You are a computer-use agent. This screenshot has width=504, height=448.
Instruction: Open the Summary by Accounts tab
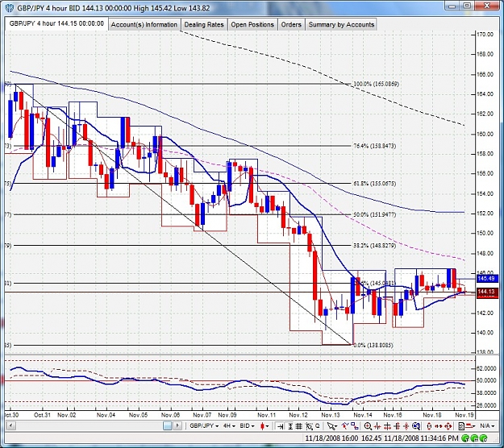[x=341, y=25]
